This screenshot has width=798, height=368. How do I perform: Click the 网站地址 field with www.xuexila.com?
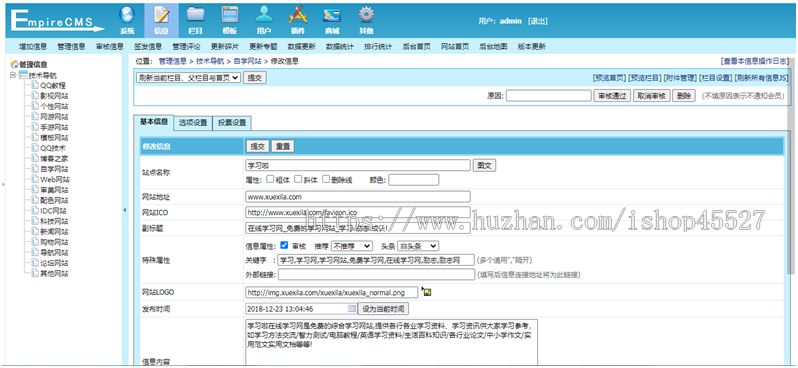357,196
